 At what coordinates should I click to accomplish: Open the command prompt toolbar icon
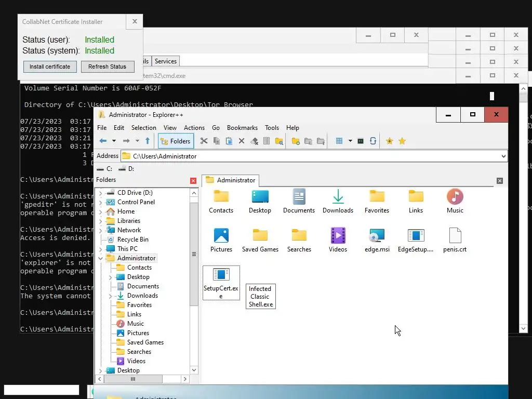click(361, 141)
